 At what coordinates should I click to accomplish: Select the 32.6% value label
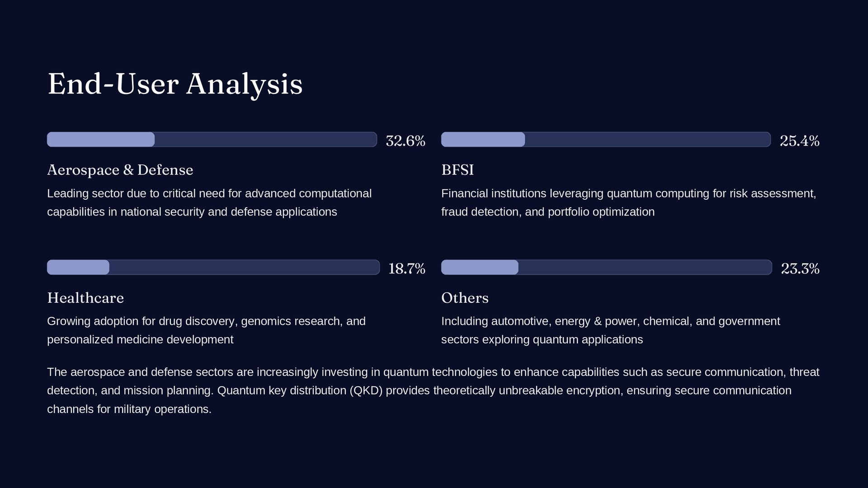(x=406, y=141)
